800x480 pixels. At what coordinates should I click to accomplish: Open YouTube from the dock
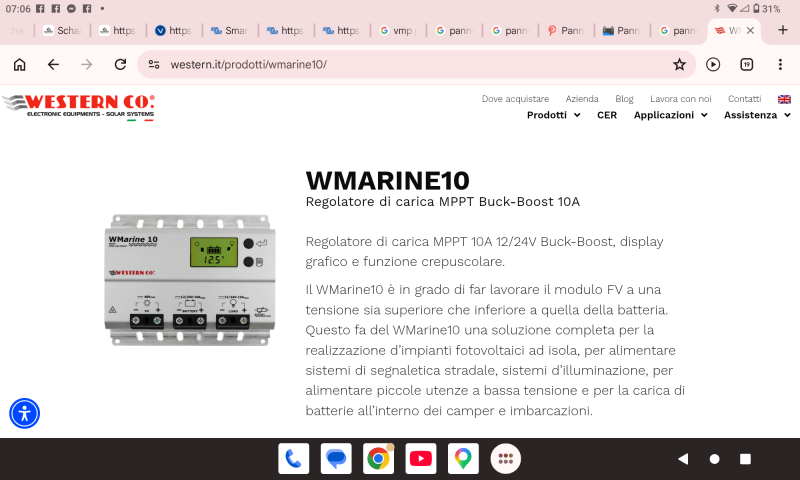tap(420, 459)
